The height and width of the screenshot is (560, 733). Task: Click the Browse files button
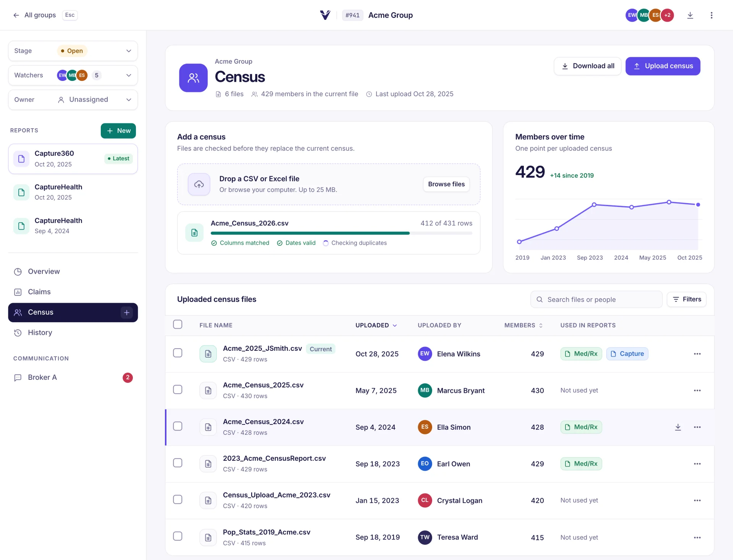pyautogui.click(x=446, y=184)
